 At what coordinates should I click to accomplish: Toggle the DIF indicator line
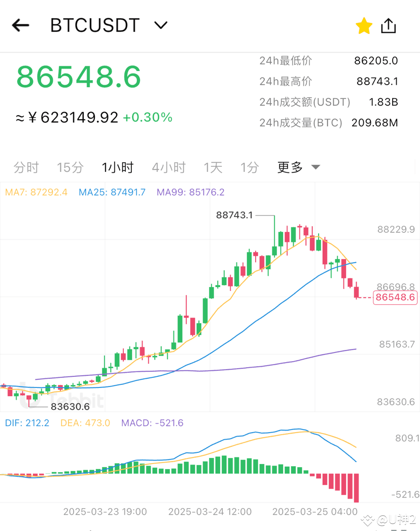click(27, 422)
